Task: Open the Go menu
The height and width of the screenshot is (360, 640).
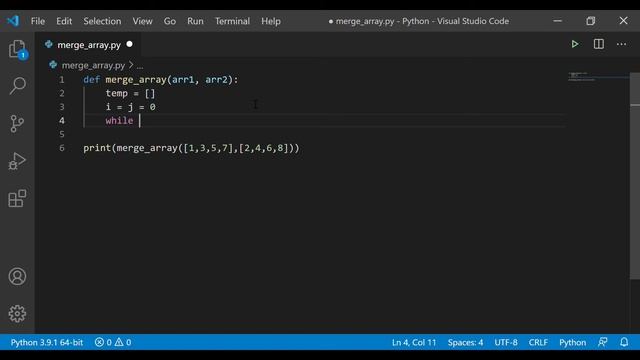Action: point(170,21)
